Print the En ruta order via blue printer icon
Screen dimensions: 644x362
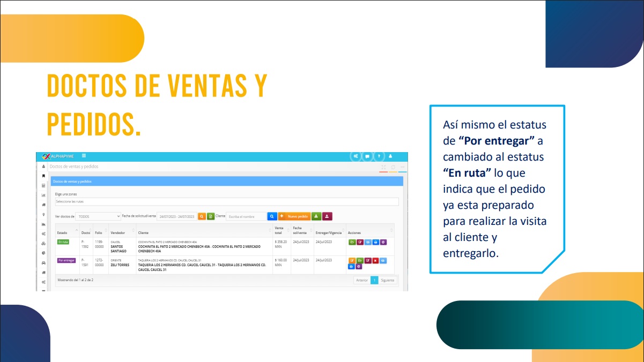pyautogui.click(x=375, y=242)
